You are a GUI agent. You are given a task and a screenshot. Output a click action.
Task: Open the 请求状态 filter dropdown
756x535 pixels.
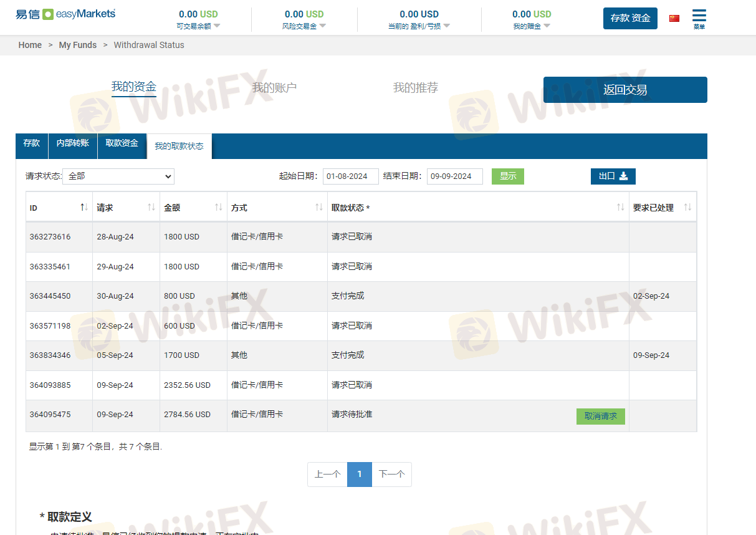pos(118,176)
